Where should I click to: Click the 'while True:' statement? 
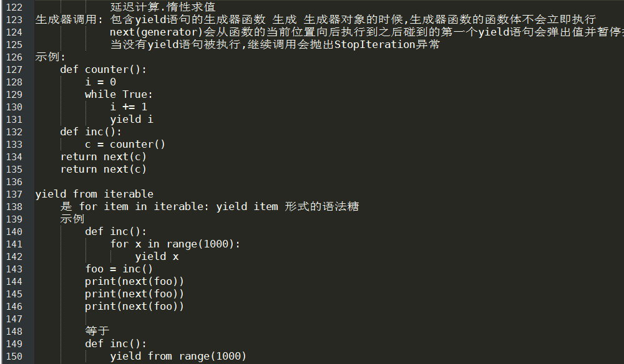(x=119, y=95)
